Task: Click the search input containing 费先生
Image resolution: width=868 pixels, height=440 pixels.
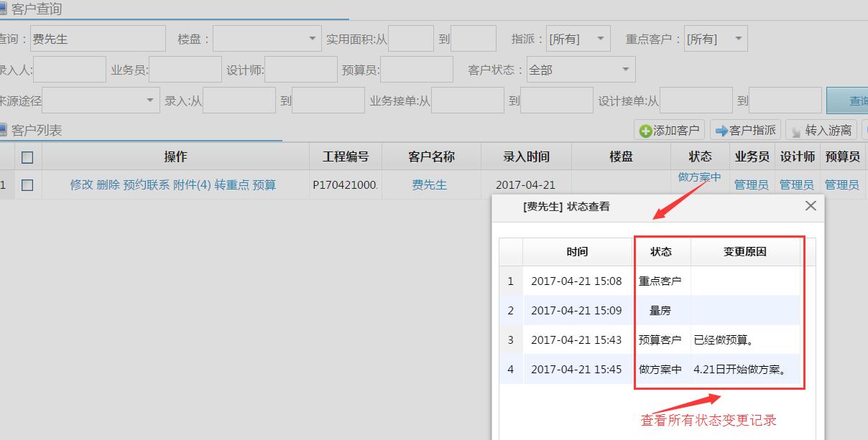Action: (97, 39)
